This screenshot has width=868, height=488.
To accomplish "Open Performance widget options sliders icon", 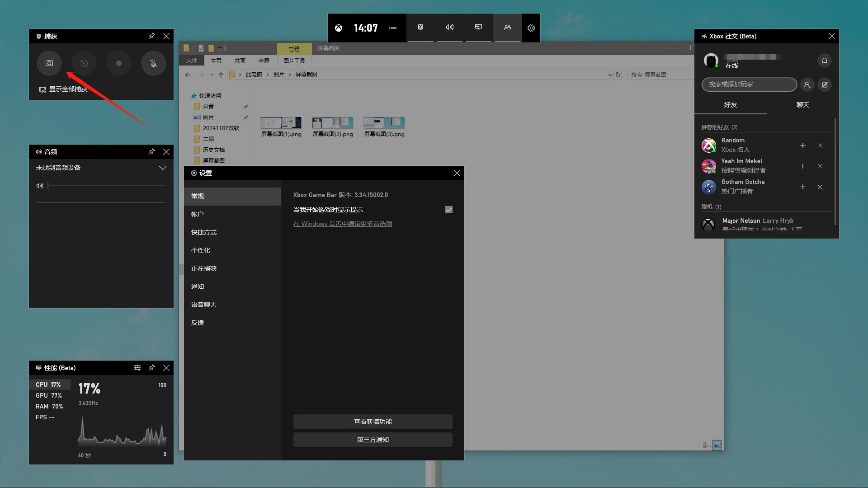I will 137,368.
